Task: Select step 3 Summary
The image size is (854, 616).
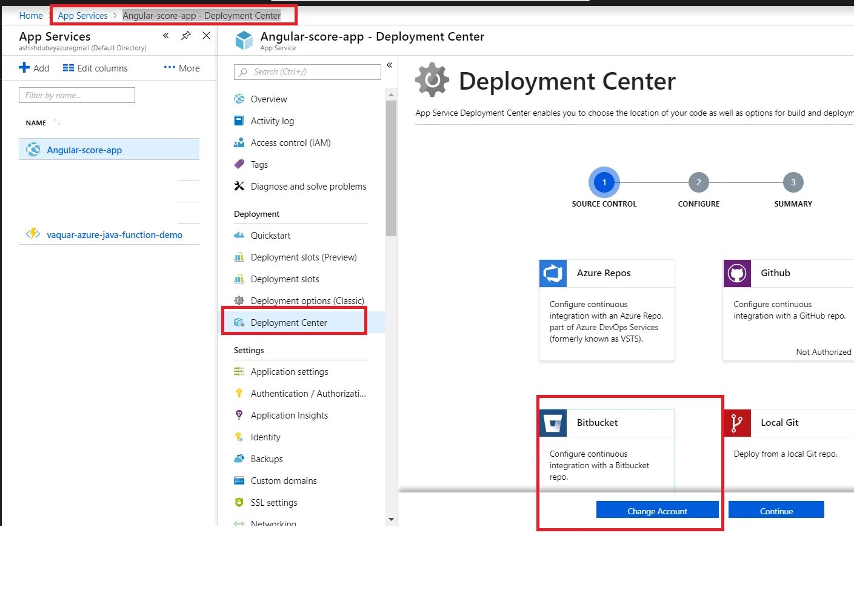Action: pyautogui.click(x=793, y=182)
